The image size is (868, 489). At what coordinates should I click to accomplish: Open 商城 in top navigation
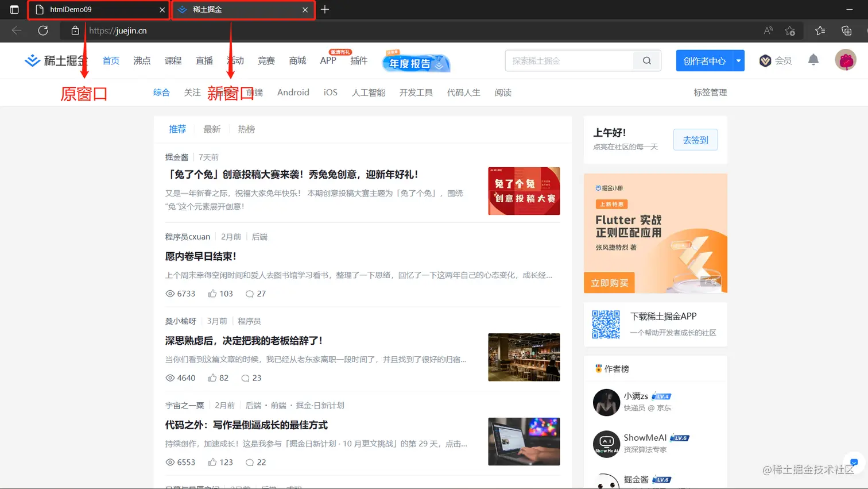click(297, 60)
